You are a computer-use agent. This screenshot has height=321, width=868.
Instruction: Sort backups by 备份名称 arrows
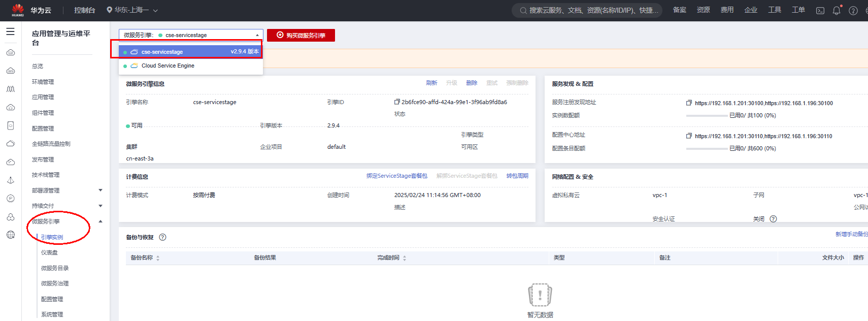coord(158,258)
